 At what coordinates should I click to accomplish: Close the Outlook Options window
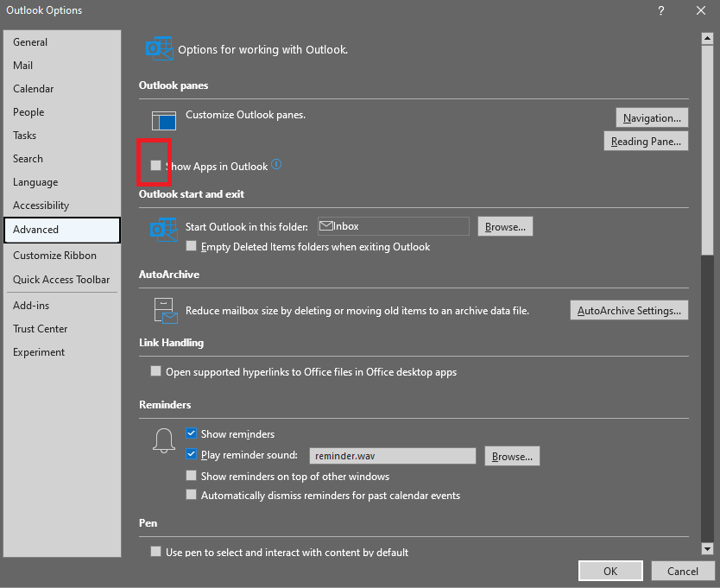click(701, 10)
